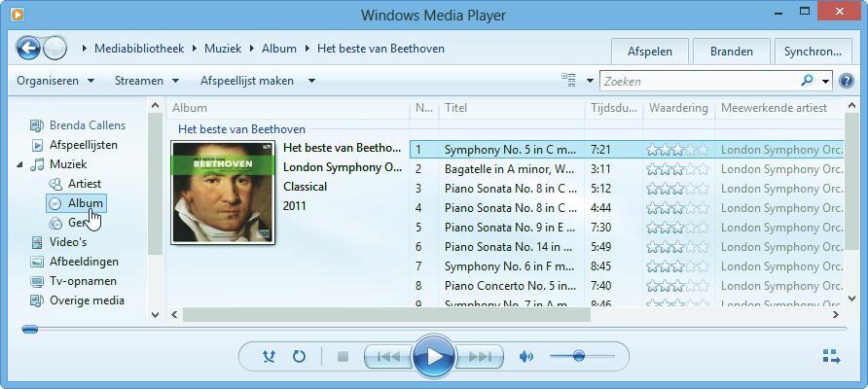Click the track list scroll down arrow
The image size is (868, 389).
tap(852, 299)
